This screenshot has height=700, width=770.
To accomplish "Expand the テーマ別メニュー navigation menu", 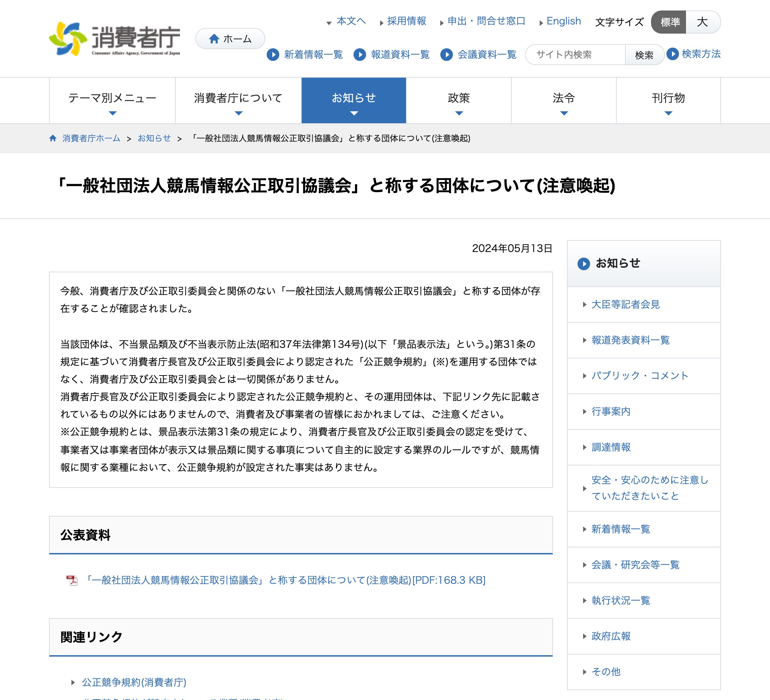I will (x=112, y=100).
